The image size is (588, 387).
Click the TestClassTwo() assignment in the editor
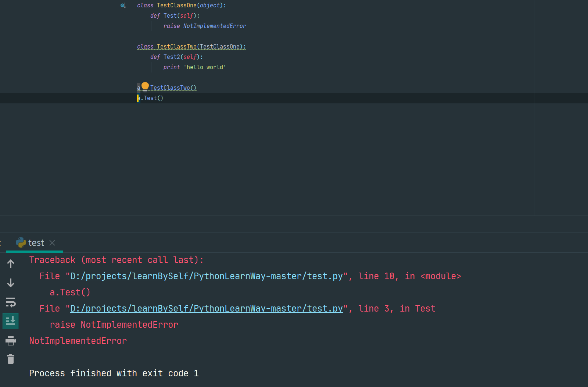tap(167, 88)
